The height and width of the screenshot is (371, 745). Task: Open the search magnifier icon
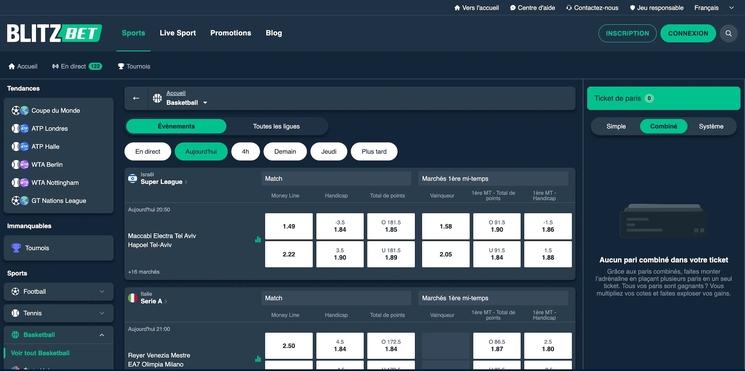click(728, 33)
